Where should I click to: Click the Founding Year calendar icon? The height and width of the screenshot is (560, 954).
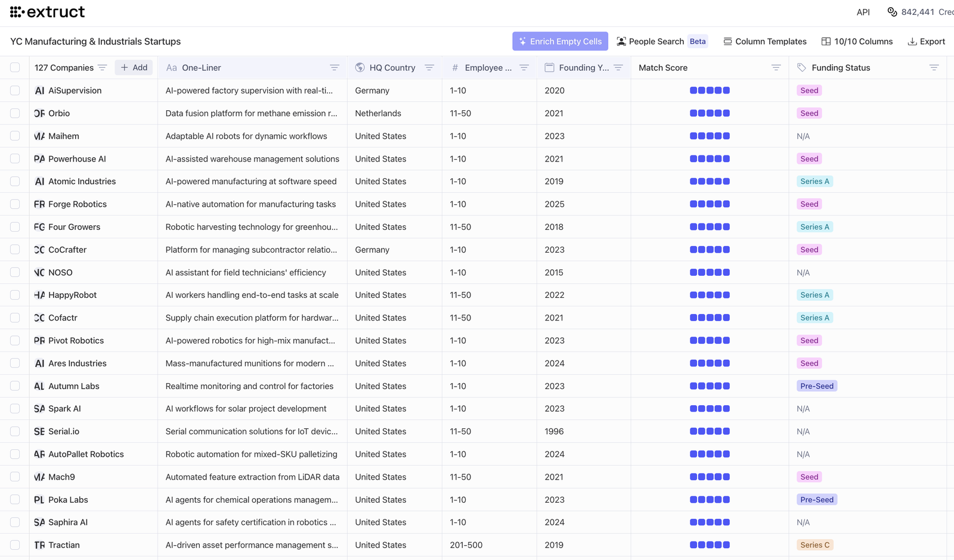point(550,68)
